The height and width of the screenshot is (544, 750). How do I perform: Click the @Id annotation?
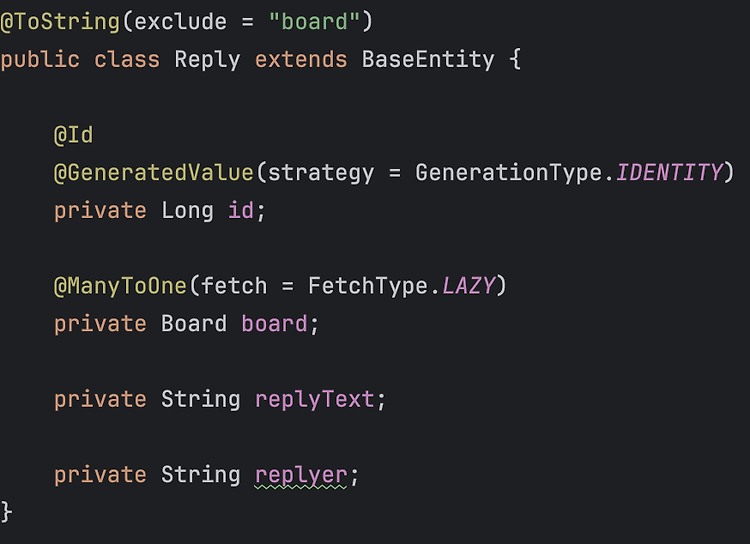click(74, 135)
